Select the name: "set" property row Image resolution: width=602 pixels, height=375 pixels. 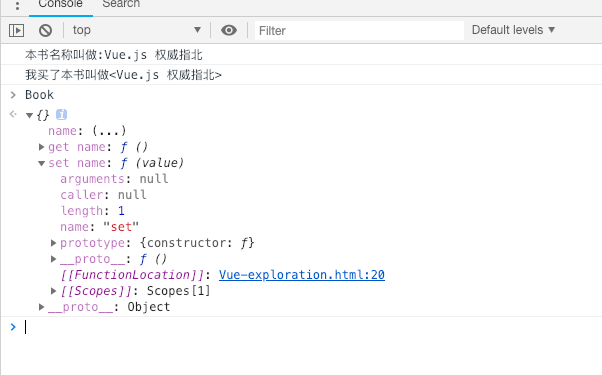tap(99, 227)
